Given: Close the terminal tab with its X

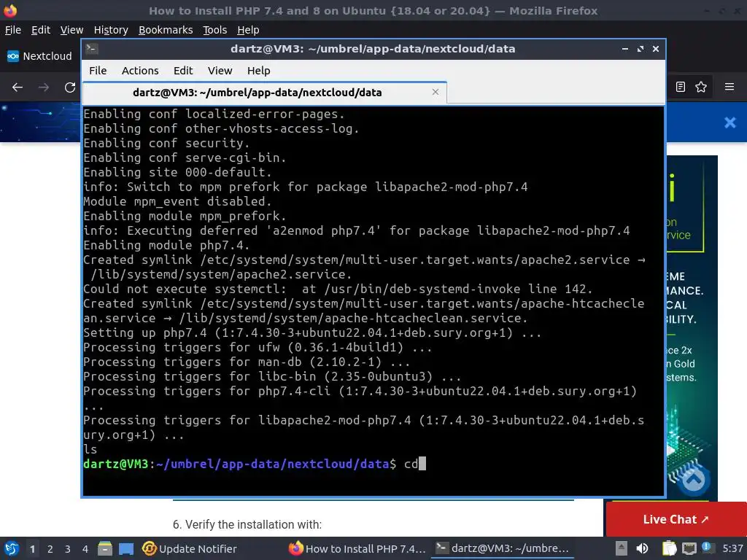Looking at the screenshot, I should pyautogui.click(x=436, y=92).
